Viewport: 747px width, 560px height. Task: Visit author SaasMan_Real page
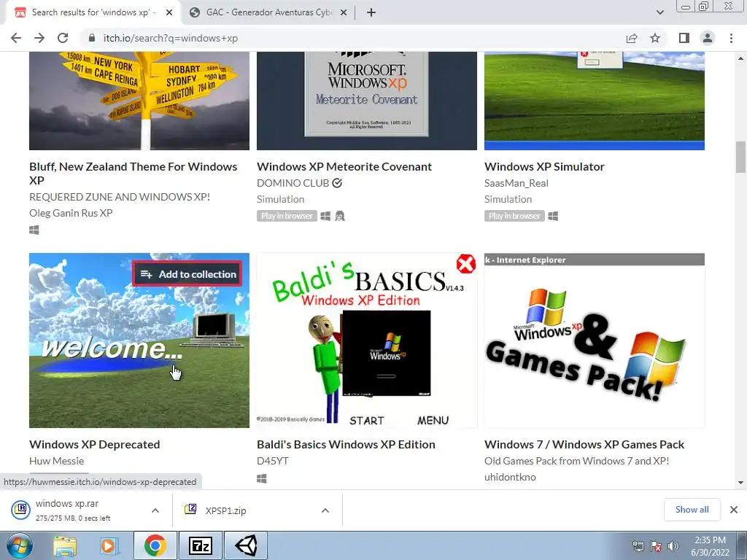click(x=516, y=183)
